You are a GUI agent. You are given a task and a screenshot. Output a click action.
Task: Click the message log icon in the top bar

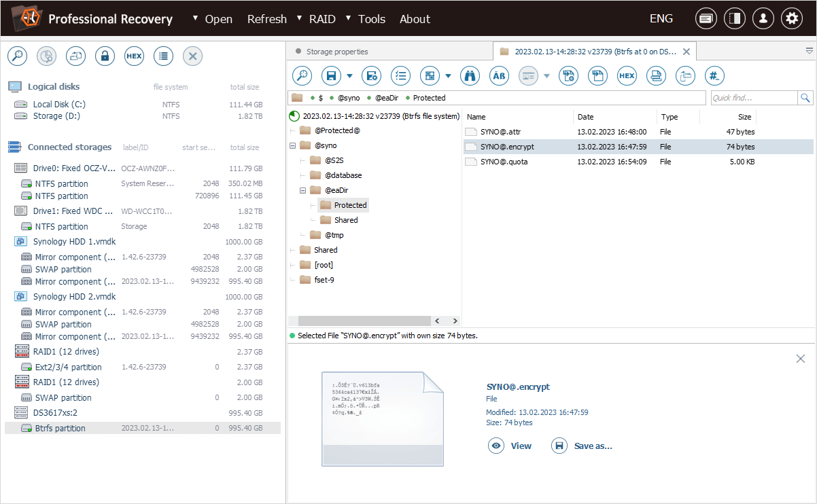706,18
